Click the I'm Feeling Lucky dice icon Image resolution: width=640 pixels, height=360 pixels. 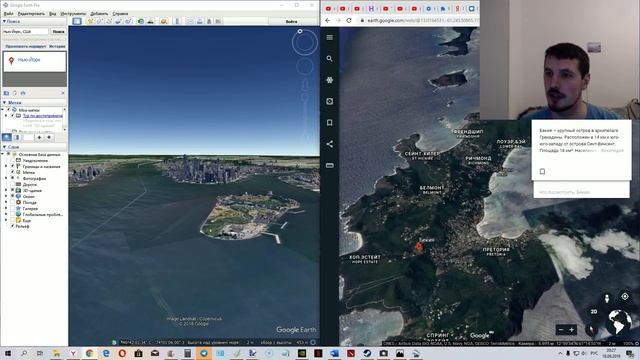[329, 101]
